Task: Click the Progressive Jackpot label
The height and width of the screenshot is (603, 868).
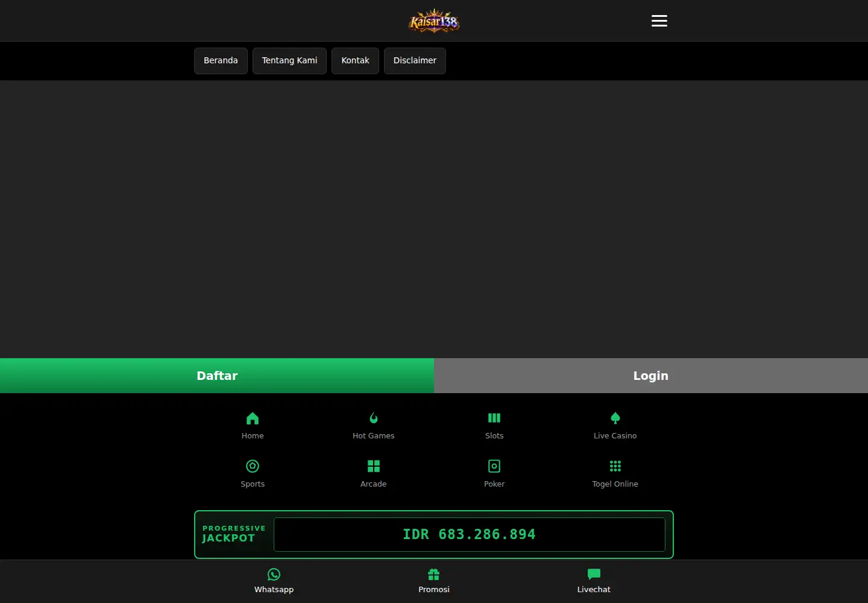Action: pyautogui.click(x=234, y=534)
